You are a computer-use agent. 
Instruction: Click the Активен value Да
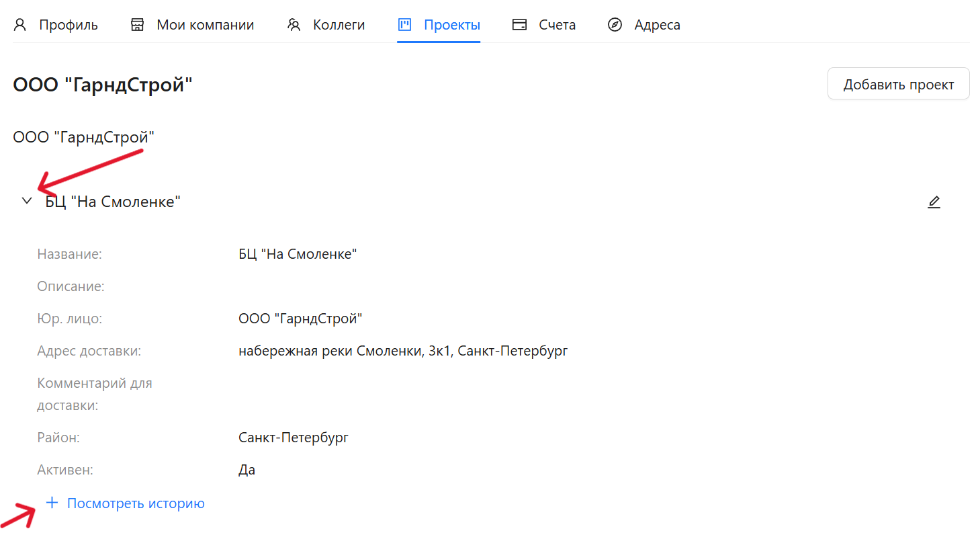coord(247,470)
